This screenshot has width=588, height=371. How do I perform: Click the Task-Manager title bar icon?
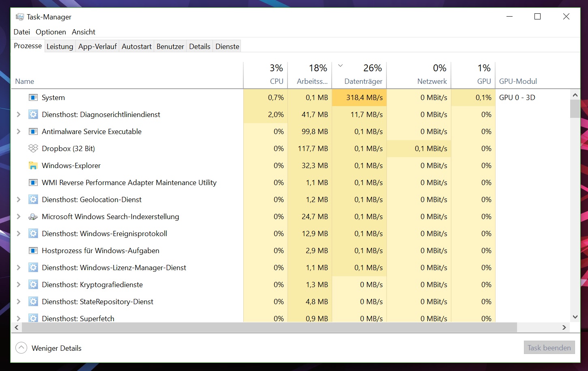point(19,17)
